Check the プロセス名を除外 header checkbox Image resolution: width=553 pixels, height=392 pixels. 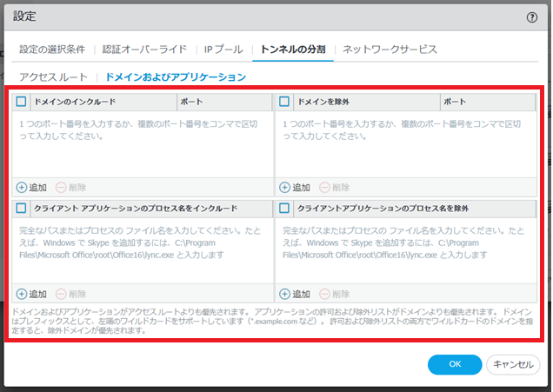point(285,209)
